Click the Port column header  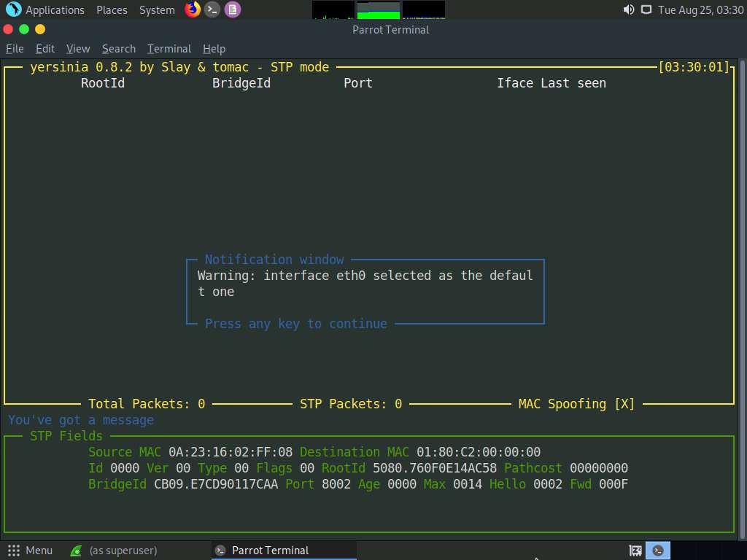point(357,83)
